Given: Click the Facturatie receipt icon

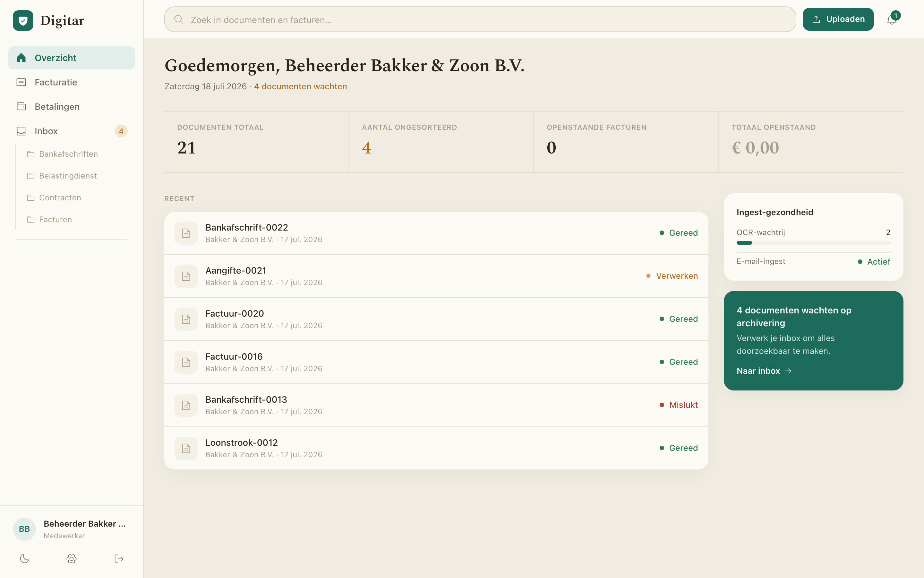Looking at the screenshot, I should [x=21, y=82].
